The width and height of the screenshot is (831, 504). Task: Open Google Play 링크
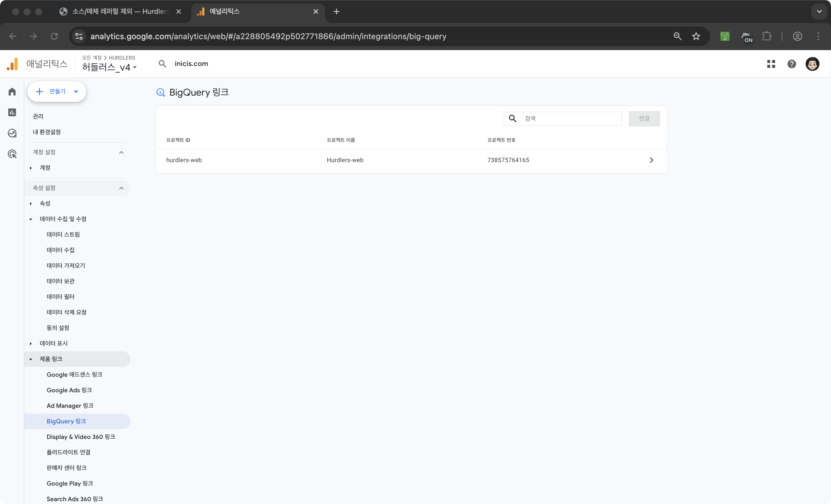coord(70,483)
